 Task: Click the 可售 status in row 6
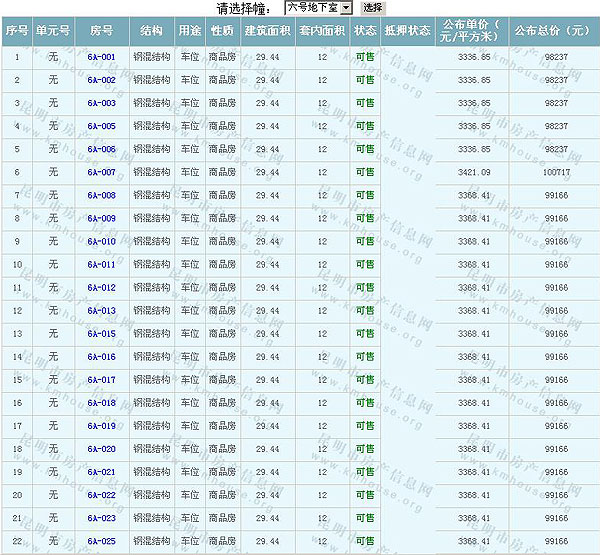tap(365, 172)
